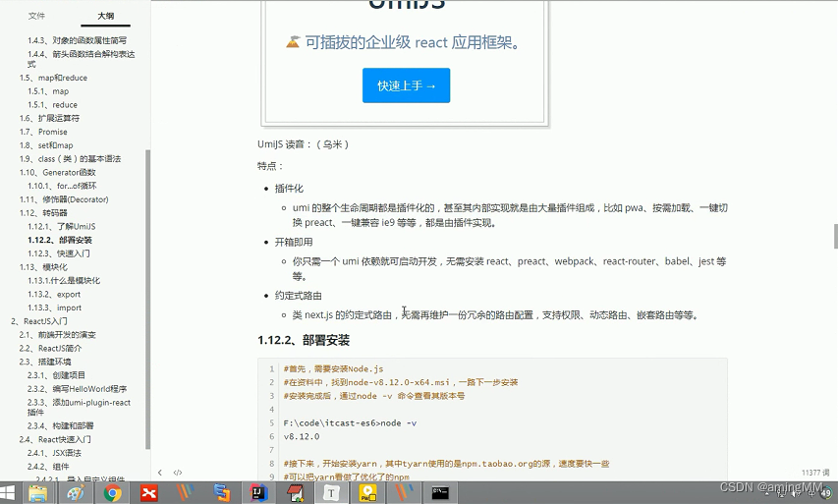The height and width of the screenshot is (504, 838).
Task: Jump to 1.13.1 什么是模块化 entry
Action: coord(64,280)
